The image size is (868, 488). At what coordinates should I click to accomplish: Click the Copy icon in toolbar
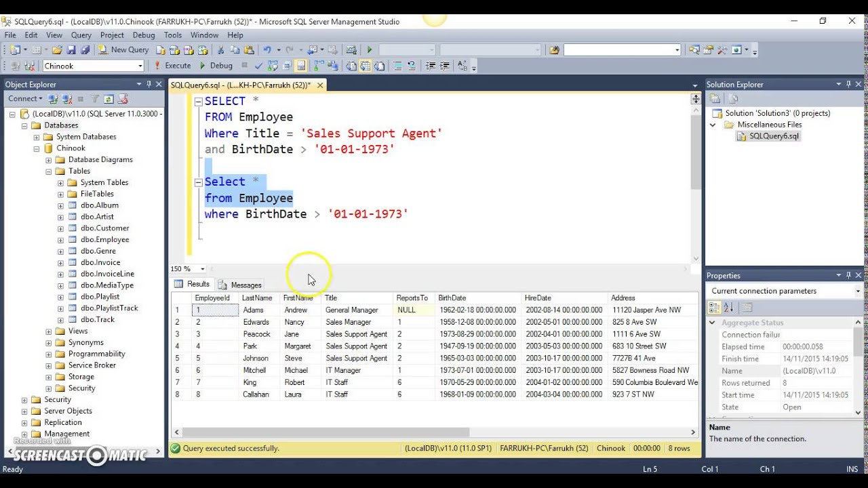[235, 49]
